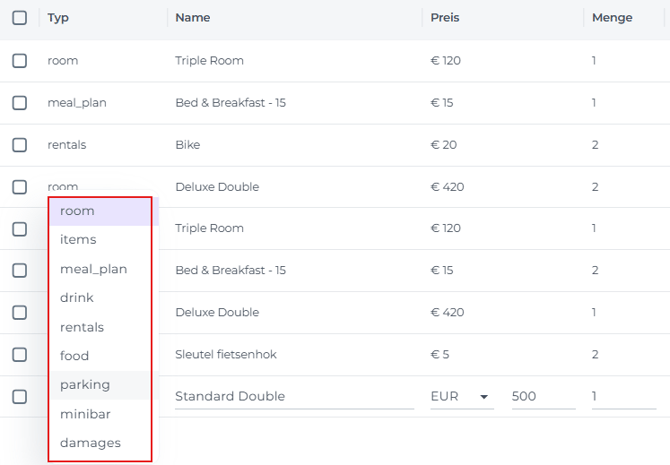Select the Bike rentals row checkbox
The height and width of the screenshot is (465, 670).
[20, 145]
